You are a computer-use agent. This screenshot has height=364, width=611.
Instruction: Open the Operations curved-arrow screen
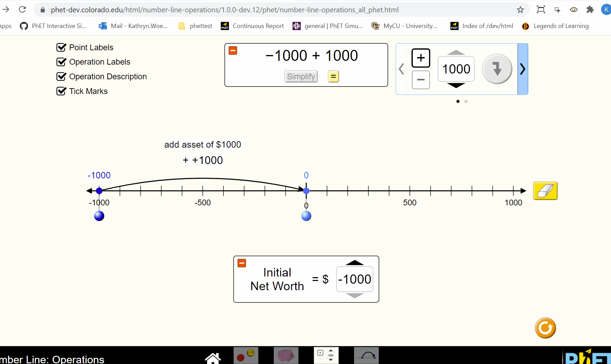366,355
